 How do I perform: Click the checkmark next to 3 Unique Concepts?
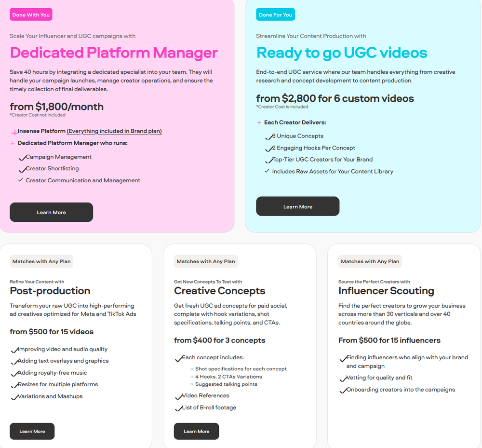268,136
